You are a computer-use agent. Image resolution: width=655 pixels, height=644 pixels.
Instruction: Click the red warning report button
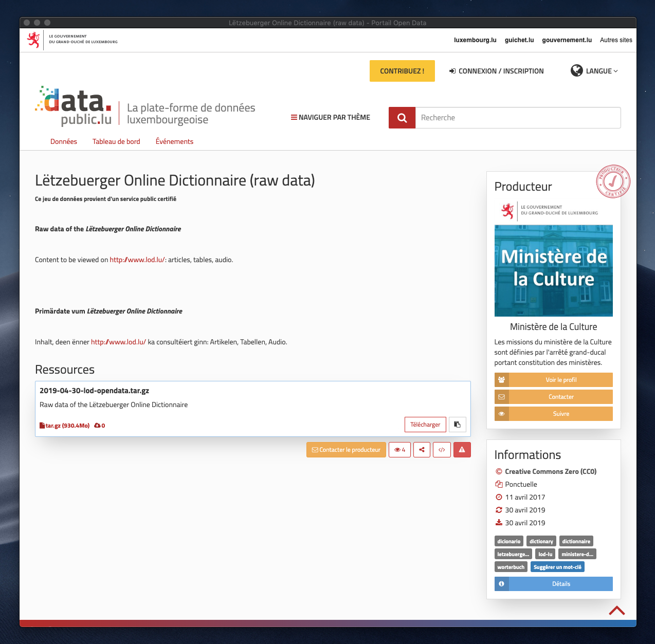click(x=462, y=450)
